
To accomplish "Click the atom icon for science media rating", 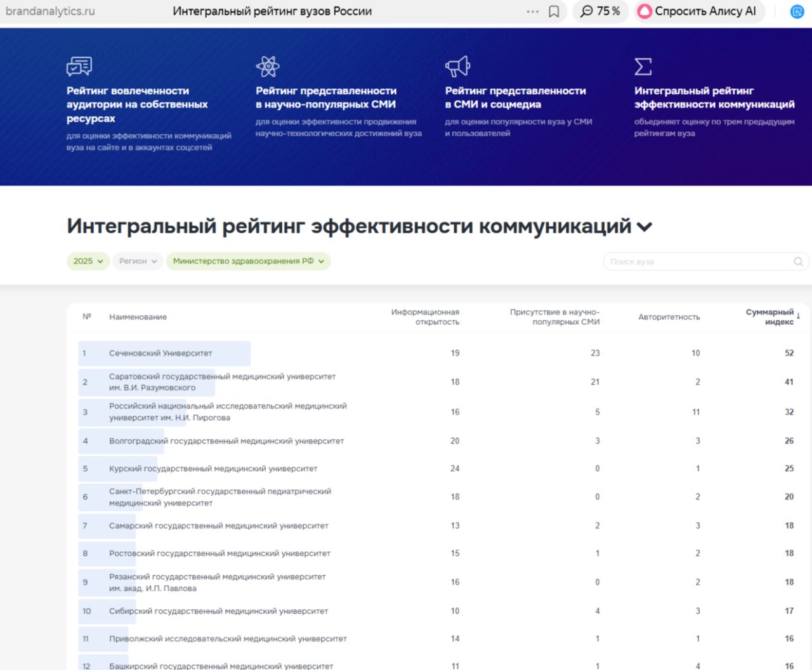I will pos(268,66).
